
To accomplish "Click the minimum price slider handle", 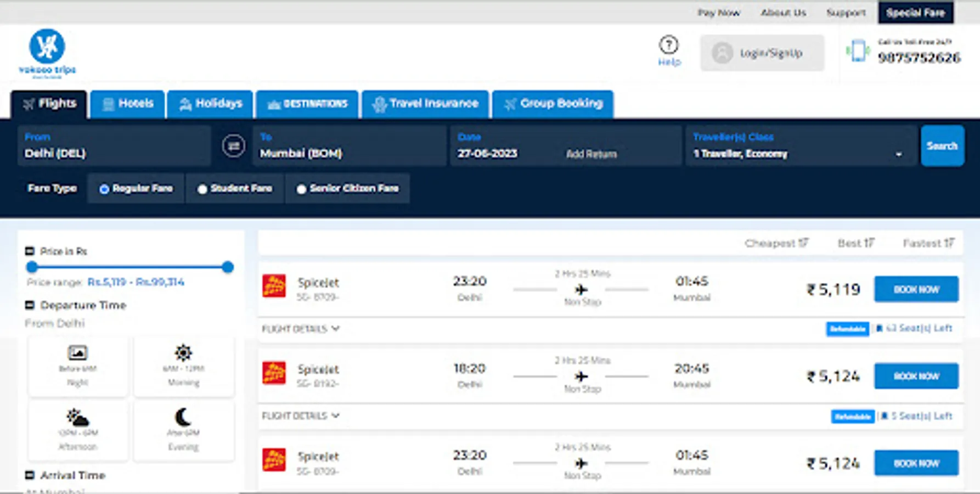I will [x=32, y=267].
